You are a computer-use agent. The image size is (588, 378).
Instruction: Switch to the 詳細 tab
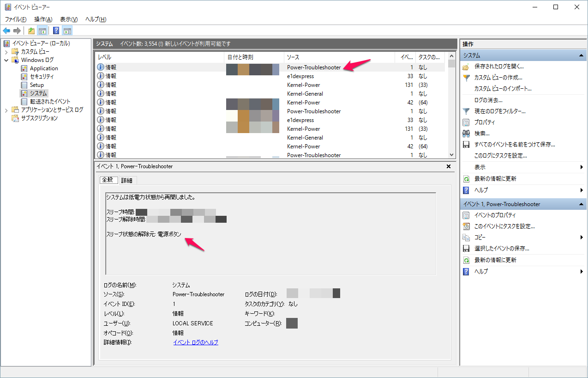(126, 180)
